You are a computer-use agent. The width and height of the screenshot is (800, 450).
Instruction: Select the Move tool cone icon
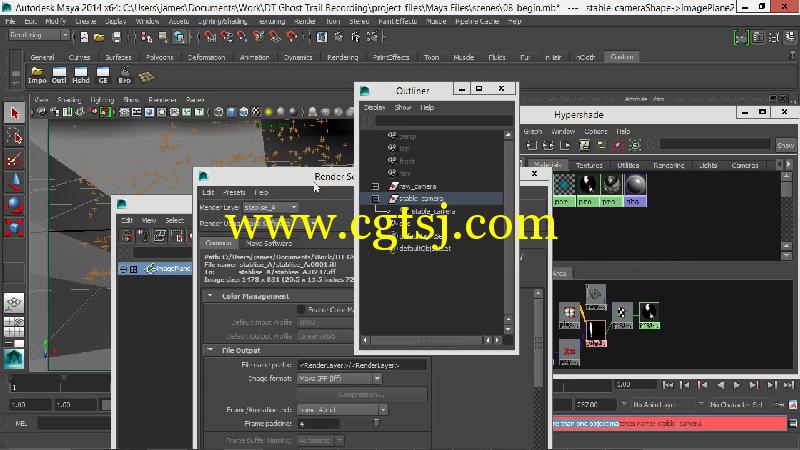pos(14,182)
